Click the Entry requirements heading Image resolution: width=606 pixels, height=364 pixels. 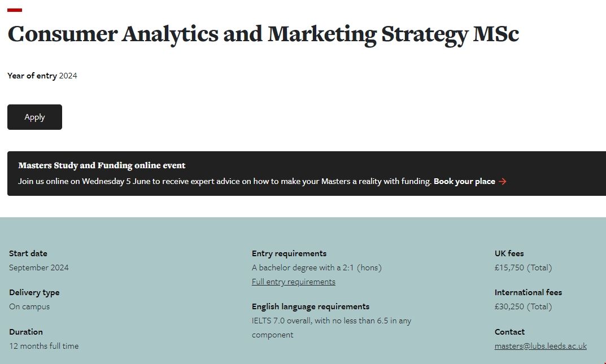[x=289, y=253]
